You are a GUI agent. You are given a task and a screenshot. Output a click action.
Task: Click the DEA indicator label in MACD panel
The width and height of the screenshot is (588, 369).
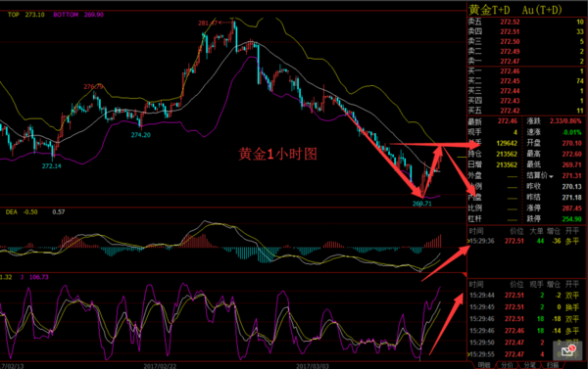click(11, 212)
